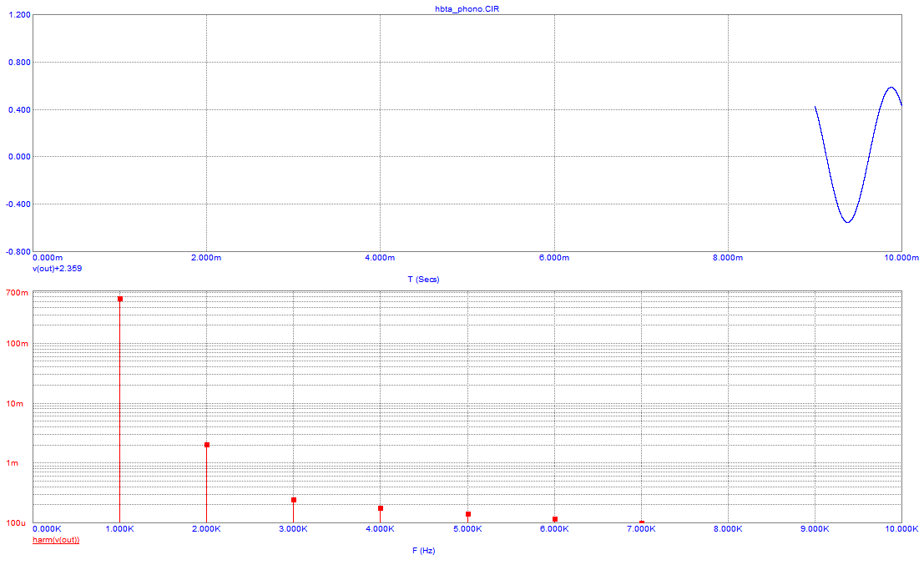
Task: Click the 4 kHz harmonic marker
Action: pyautogui.click(x=381, y=508)
